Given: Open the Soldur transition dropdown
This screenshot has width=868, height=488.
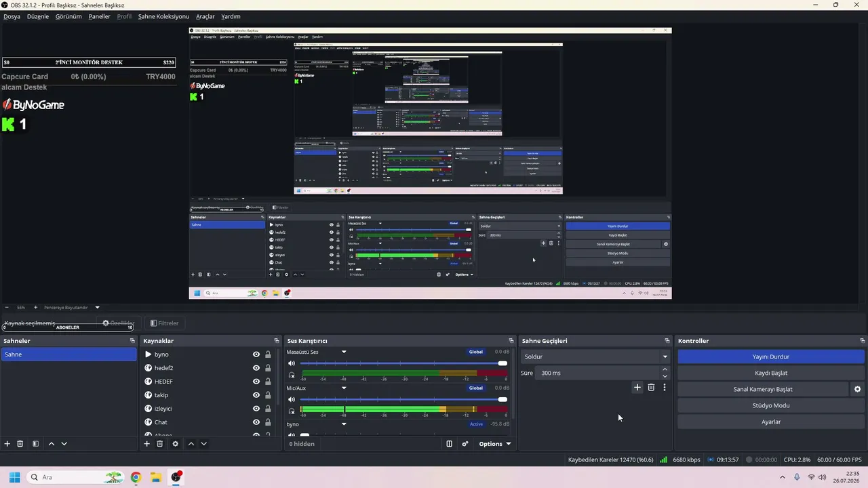Looking at the screenshot, I should click(x=595, y=357).
